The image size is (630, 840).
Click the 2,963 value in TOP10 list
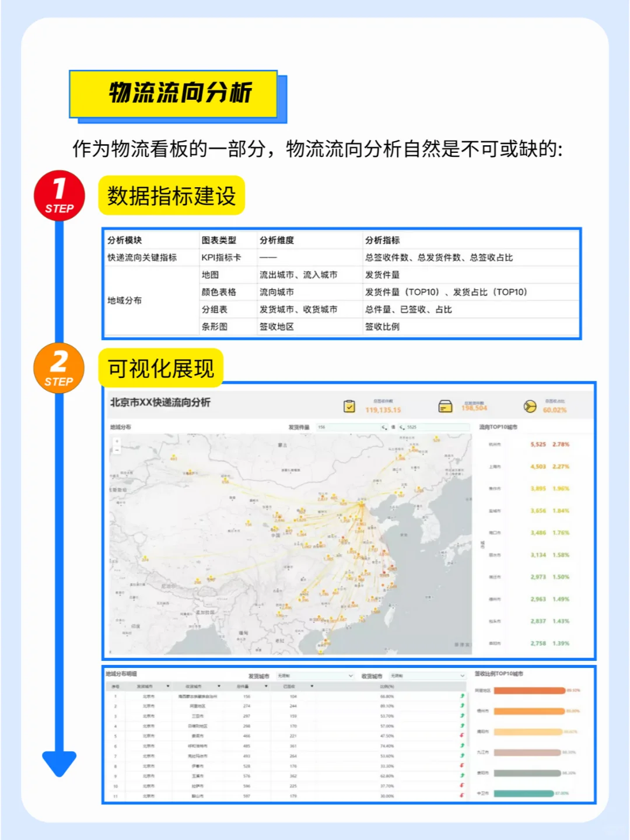[x=538, y=599]
